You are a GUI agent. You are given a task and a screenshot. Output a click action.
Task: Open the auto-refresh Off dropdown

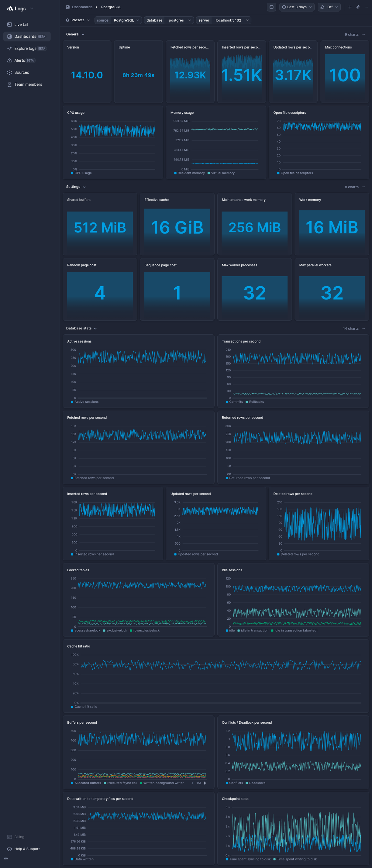pos(329,7)
